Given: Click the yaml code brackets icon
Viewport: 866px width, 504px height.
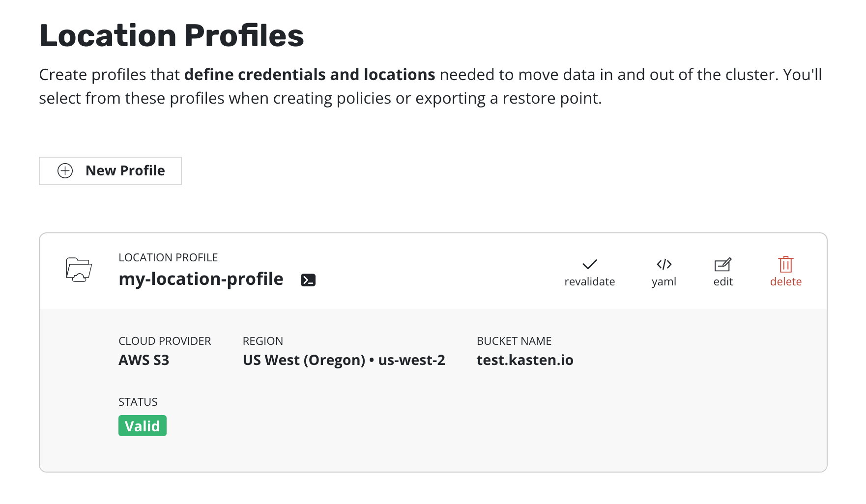Looking at the screenshot, I should (664, 264).
